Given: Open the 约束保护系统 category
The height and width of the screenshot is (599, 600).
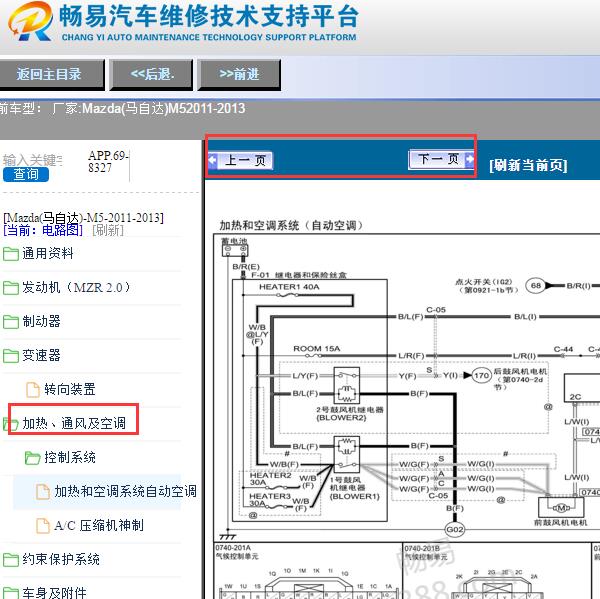Looking at the screenshot, I should click(61, 560).
